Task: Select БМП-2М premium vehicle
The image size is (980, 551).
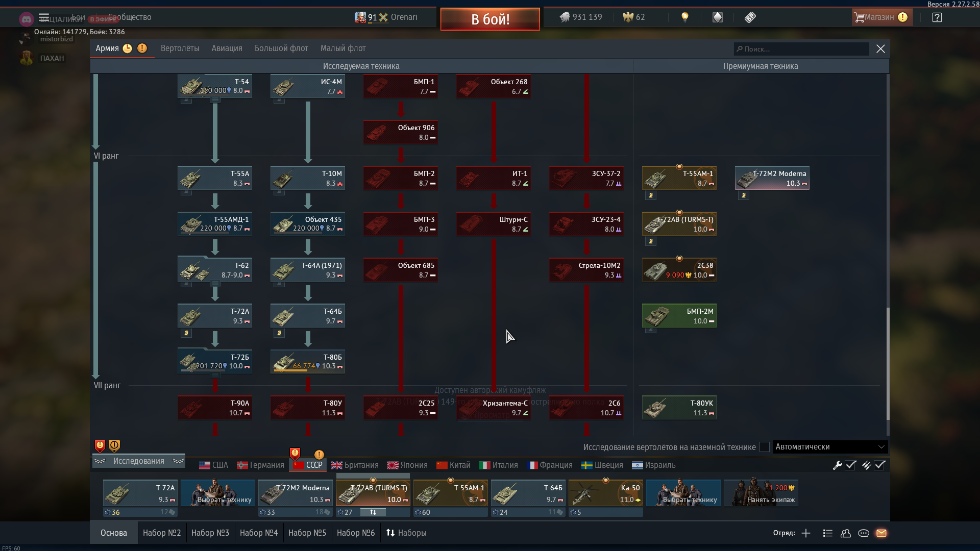Action: click(x=679, y=316)
